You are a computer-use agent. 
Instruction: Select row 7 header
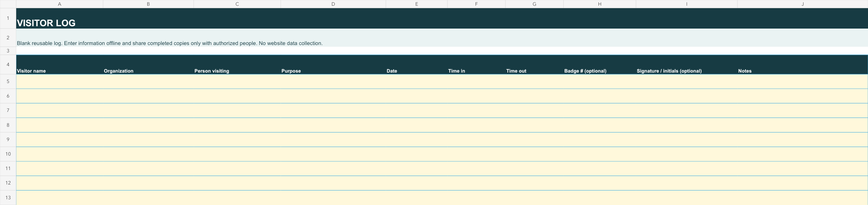pos(8,111)
